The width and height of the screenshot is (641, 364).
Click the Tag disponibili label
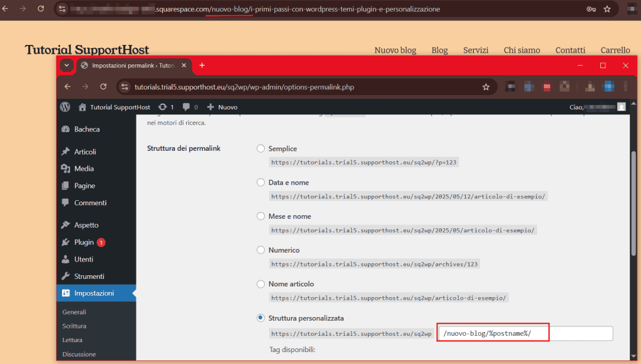coord(292,349)
